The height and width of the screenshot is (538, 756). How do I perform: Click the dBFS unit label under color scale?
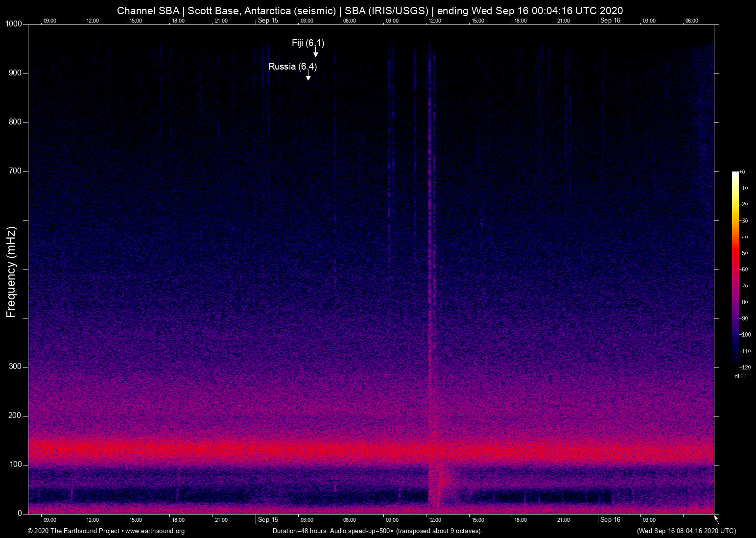[x=740, y=376]
